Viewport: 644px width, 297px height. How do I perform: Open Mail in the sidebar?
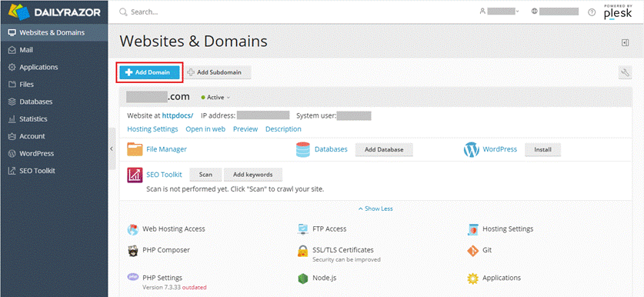coord(54,50)
